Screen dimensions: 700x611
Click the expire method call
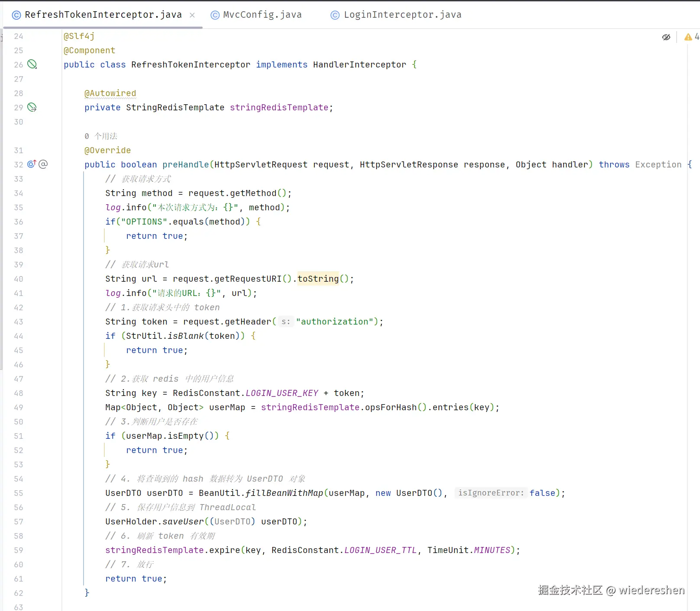pyautogui.click(x=225, y=550)
